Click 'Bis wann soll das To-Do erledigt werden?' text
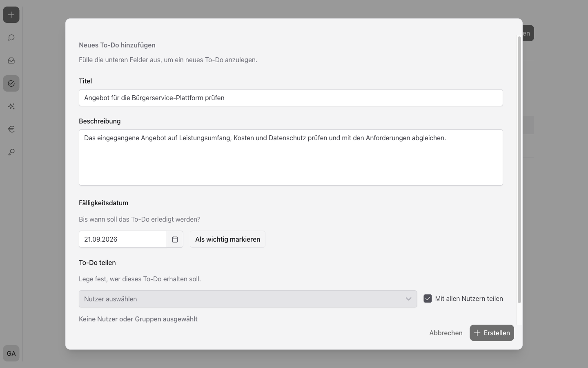Image resolution: width=588 pixels, height=368 pixels. [x=140, y=219]
